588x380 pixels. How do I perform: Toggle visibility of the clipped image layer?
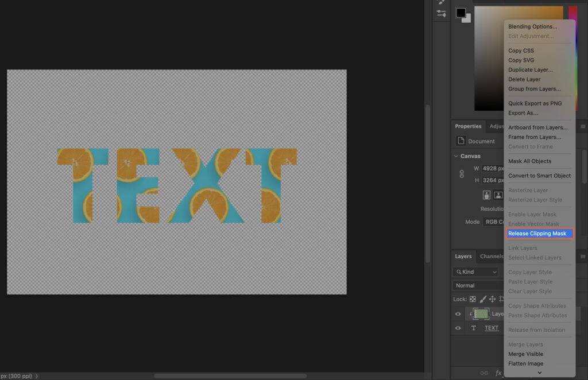click(x=458, y=314)
